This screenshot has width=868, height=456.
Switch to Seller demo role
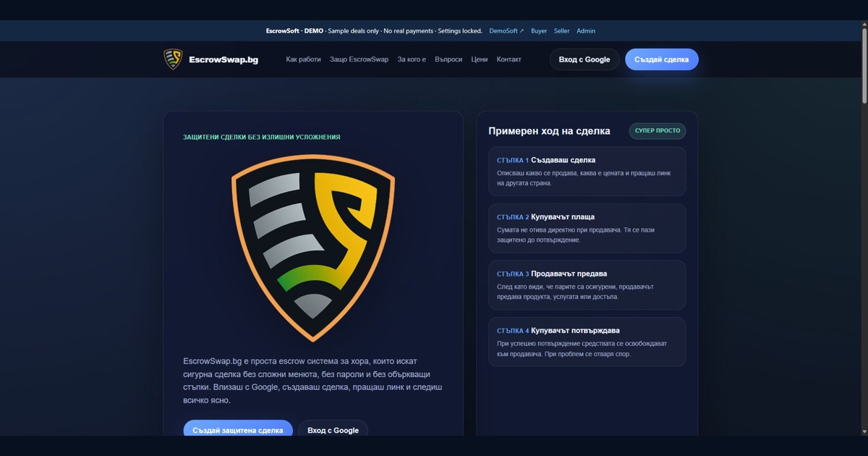(562, 31)
